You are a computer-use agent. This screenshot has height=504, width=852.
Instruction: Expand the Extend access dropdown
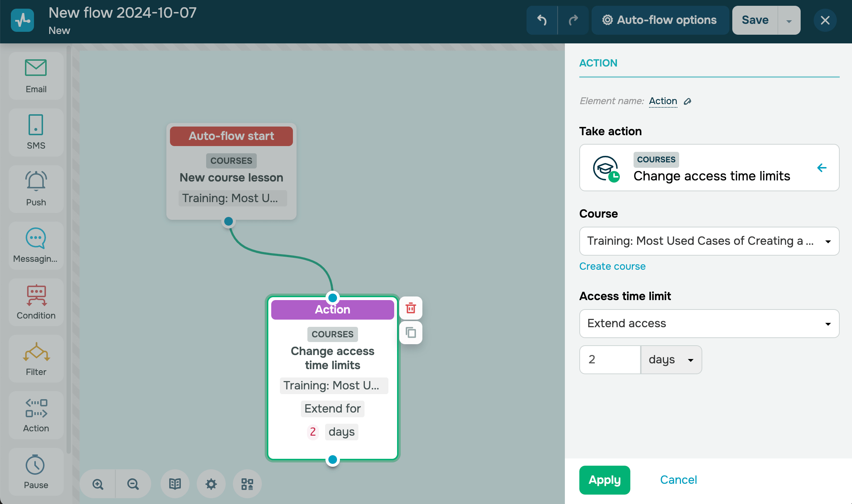coord(709,324)
